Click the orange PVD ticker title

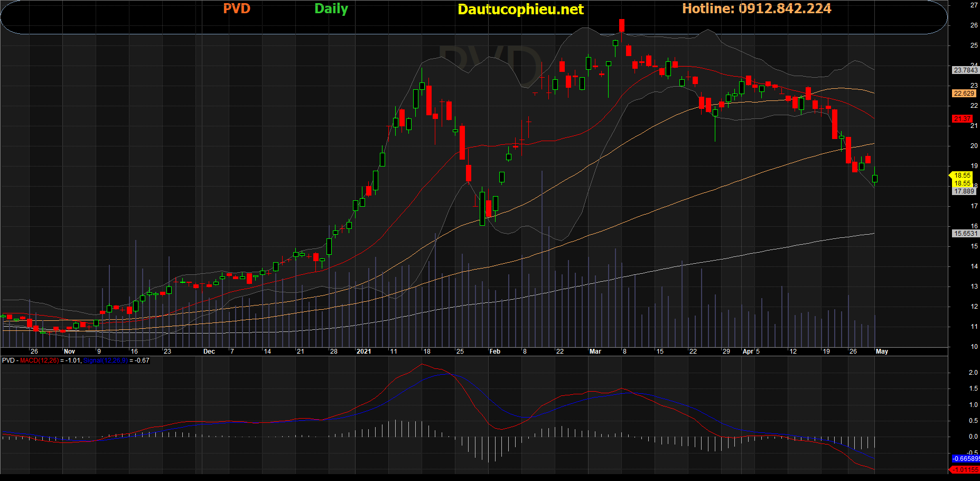[236, 9]
